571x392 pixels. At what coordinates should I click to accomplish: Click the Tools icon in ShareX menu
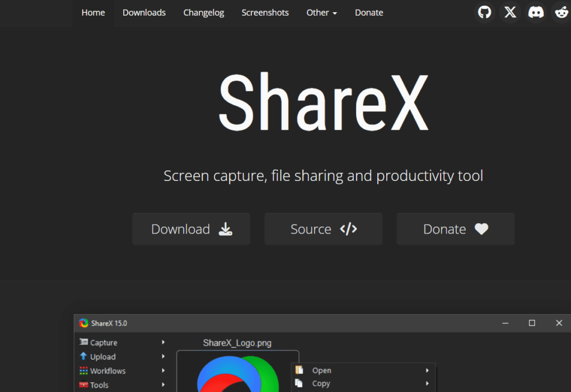tap(83, 385)
